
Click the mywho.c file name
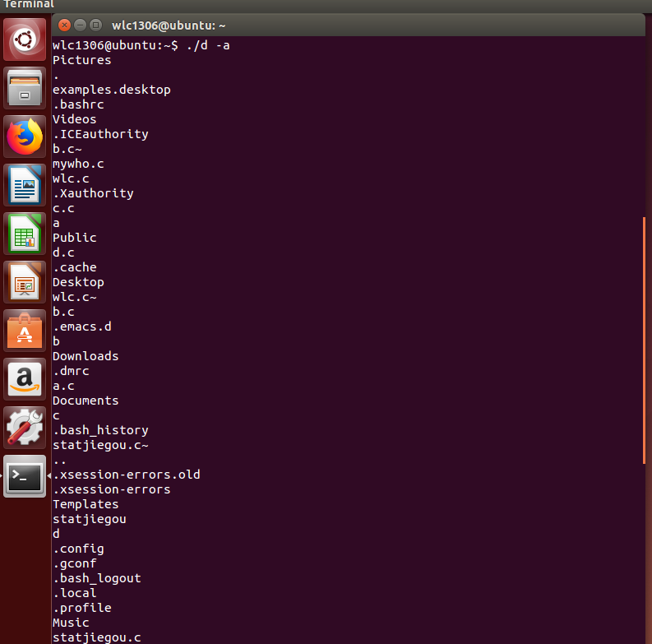(78, 164)
